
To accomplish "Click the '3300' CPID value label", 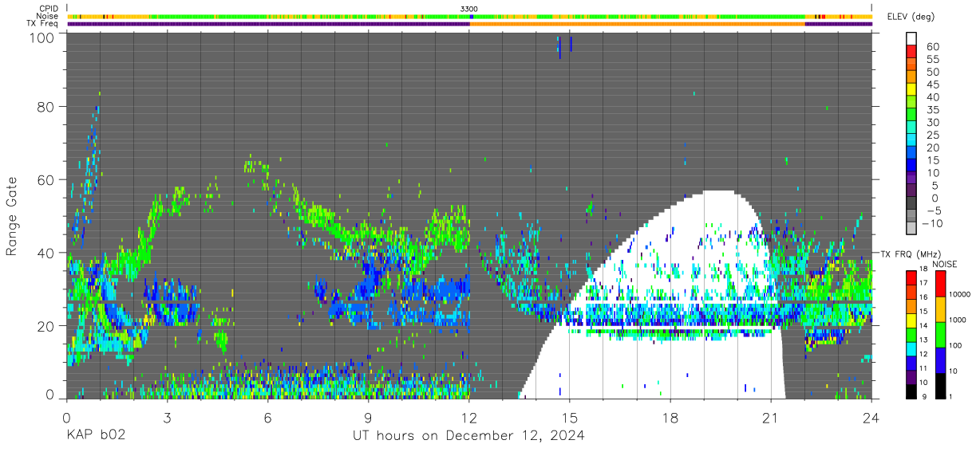I will [x=469, y=9].
